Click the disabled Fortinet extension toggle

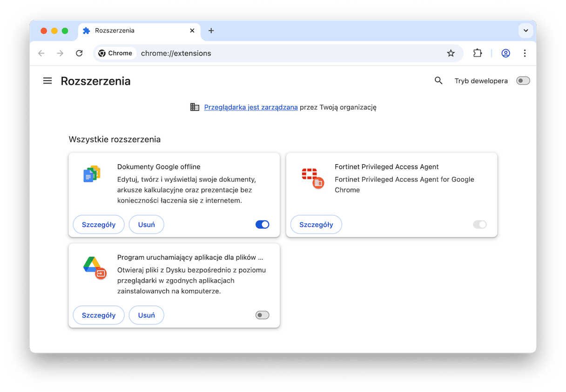pyautogui.click(x=480, y=225)
